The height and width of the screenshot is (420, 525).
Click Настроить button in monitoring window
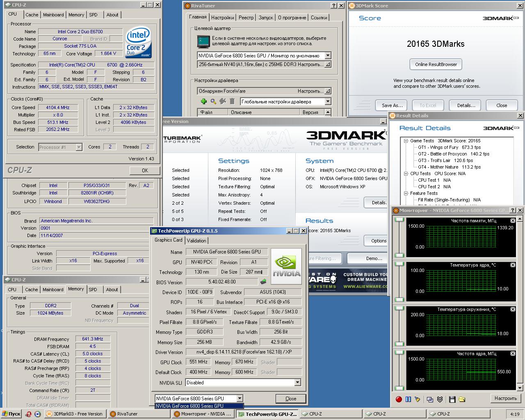click(505, 398)
